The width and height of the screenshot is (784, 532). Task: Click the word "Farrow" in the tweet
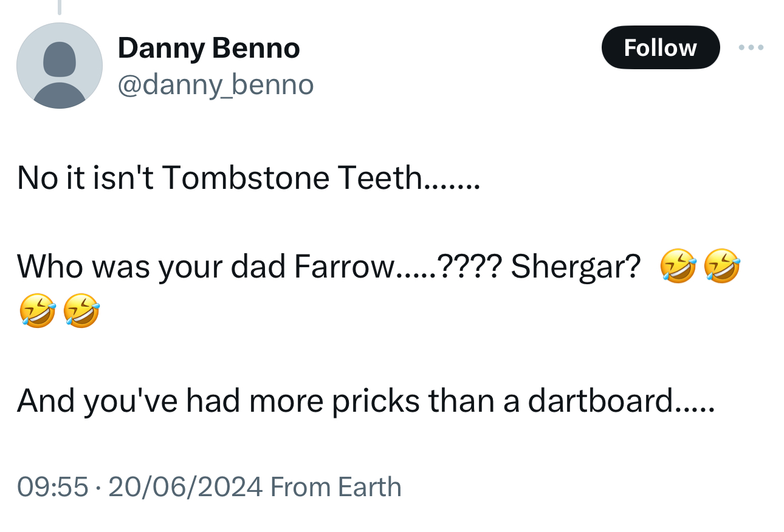tap(344, 267)
